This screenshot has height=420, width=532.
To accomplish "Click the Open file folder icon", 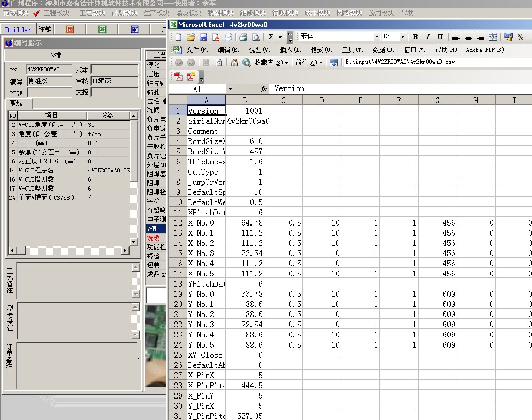I will click(x=191, y=36).
